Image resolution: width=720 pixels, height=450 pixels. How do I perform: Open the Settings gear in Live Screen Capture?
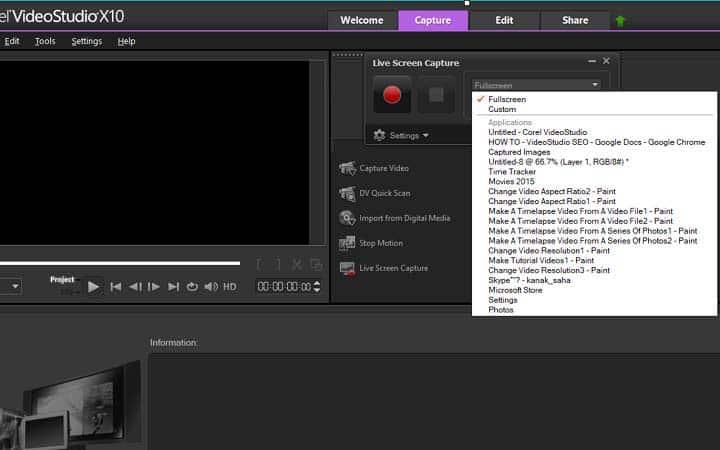379,135
